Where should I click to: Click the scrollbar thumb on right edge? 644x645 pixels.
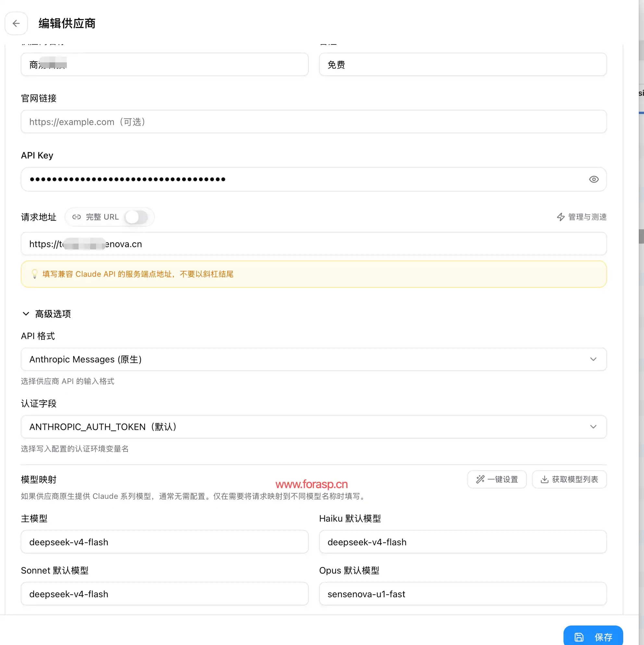(x=641, y=236)
